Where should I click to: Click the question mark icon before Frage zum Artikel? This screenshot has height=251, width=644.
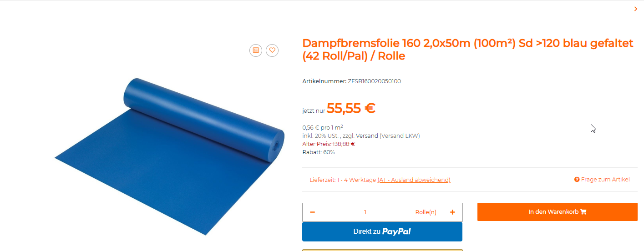(577, 180)
